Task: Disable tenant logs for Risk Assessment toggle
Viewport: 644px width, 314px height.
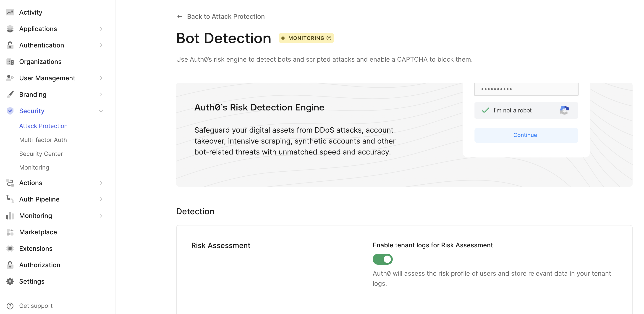Action: [382, 259]
